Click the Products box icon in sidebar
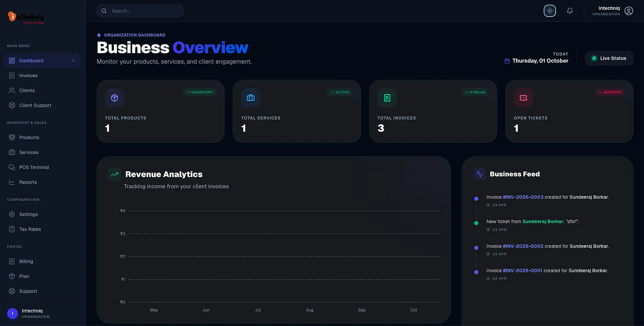644x326 pixels. click(x=12, y=137)
